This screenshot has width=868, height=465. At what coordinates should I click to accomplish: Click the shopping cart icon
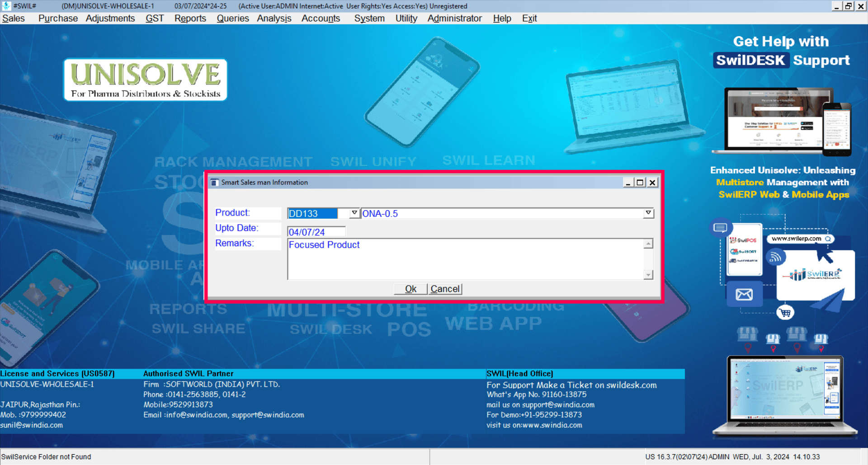point(785,312)
